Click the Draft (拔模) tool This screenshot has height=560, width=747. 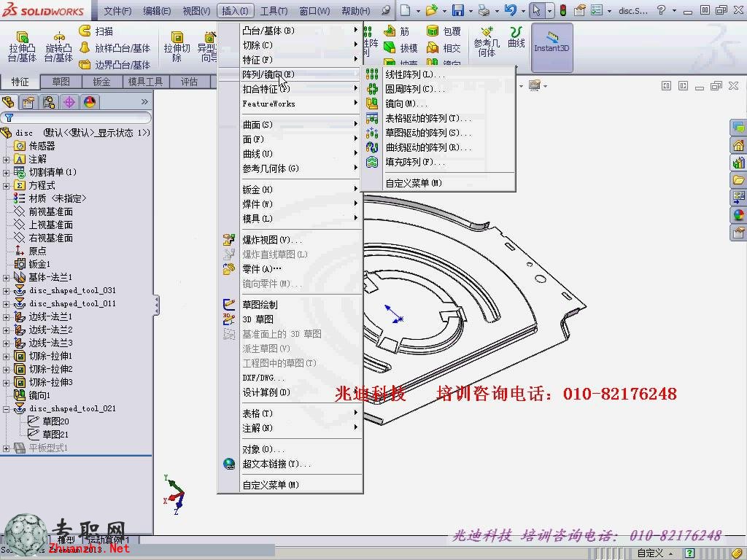pos(400,47)
